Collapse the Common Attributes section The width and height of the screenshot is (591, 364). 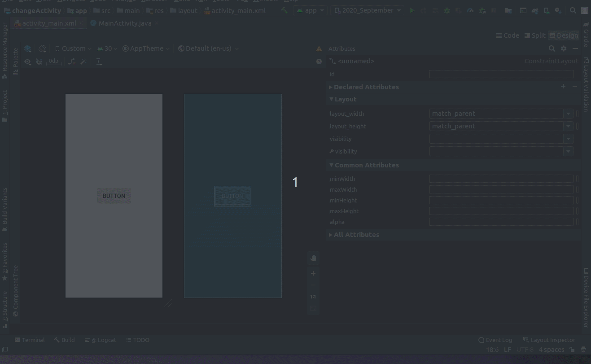pos(331,165)
